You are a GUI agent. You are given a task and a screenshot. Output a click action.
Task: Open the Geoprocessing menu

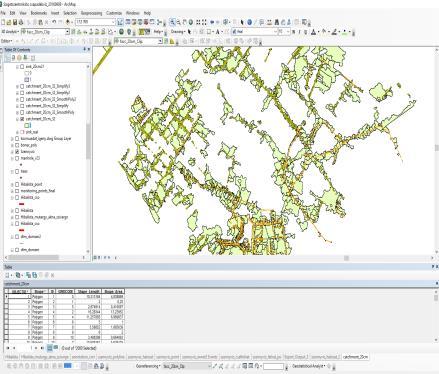91,13
